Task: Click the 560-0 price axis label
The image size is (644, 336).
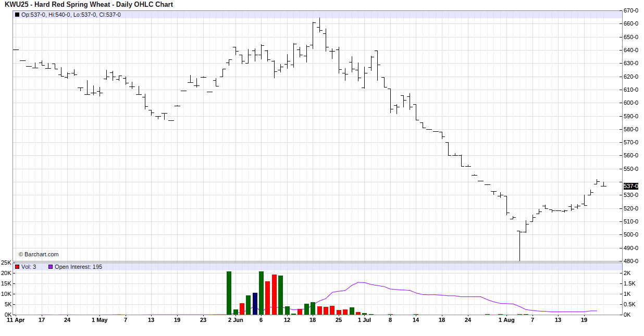Action: pyautogui.click(x=631, y=156)
